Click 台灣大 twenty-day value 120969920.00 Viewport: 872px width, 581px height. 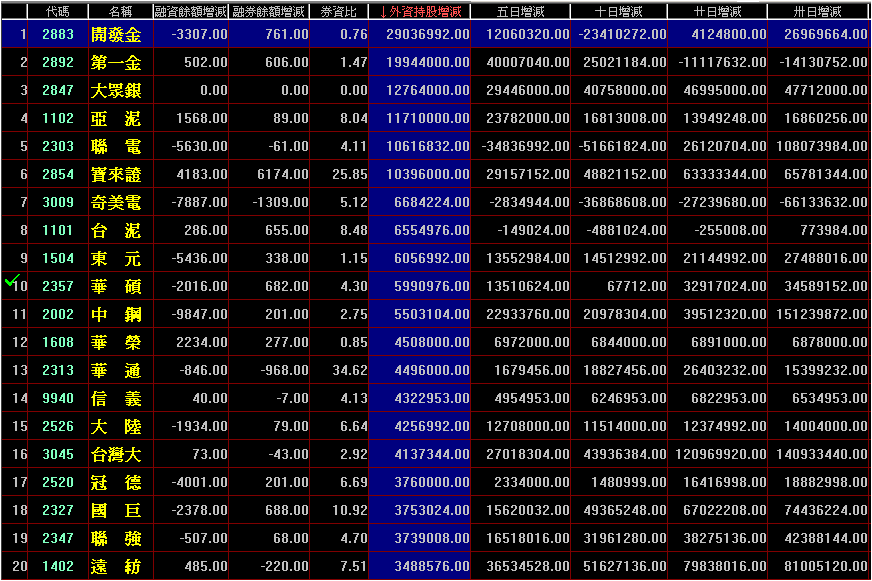tap(721, 454)
